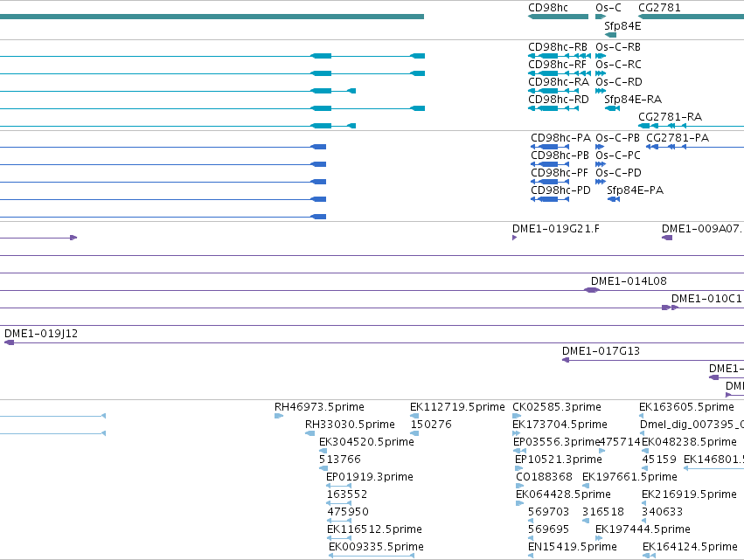Click the feature labeled 340633
744x560 pixels.
coord(662,512)
